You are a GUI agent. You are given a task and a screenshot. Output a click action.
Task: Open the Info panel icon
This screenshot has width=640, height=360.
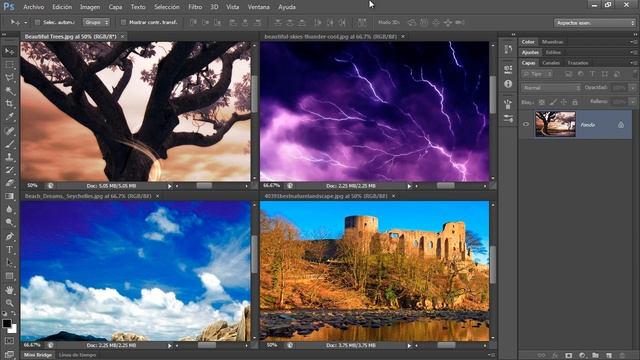(508, 84)
